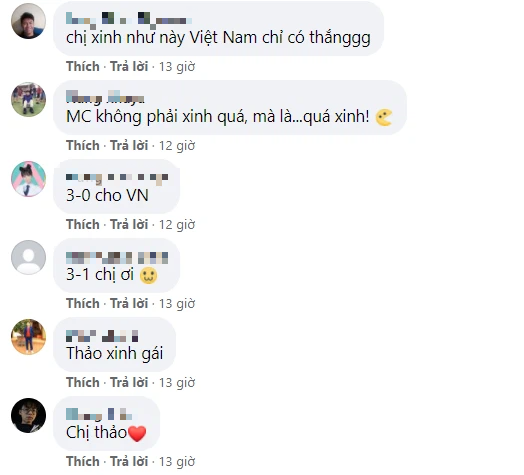This screenshot has height=475, width=524.
Task: Open '13 giờ' timestamp under 'Thảo xinh gái'
Action: 177,383
